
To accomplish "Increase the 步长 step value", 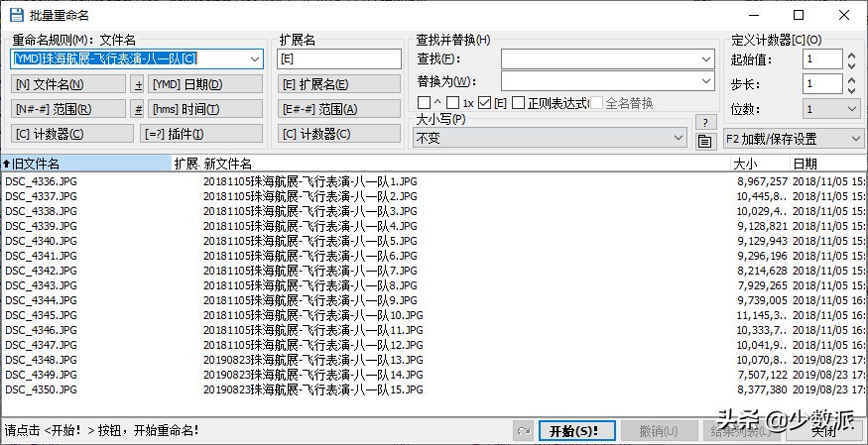I will (x=851, y=79).
